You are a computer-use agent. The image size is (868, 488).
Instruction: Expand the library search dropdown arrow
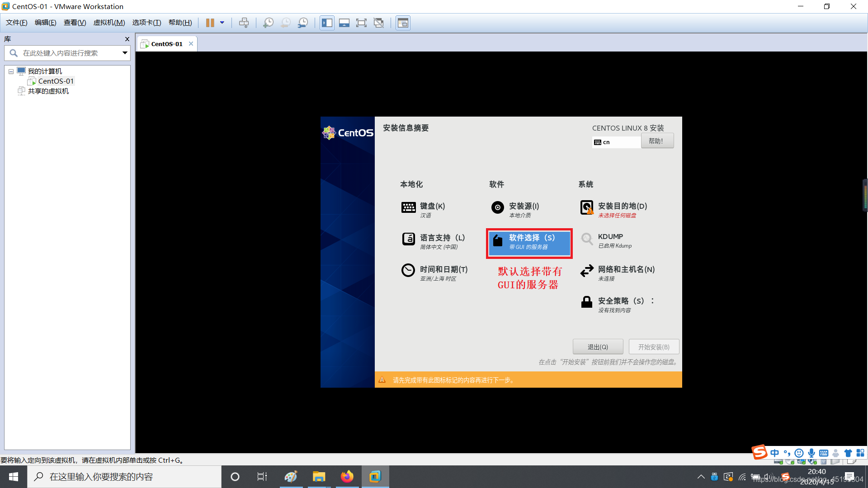click(x=125, y=53)
